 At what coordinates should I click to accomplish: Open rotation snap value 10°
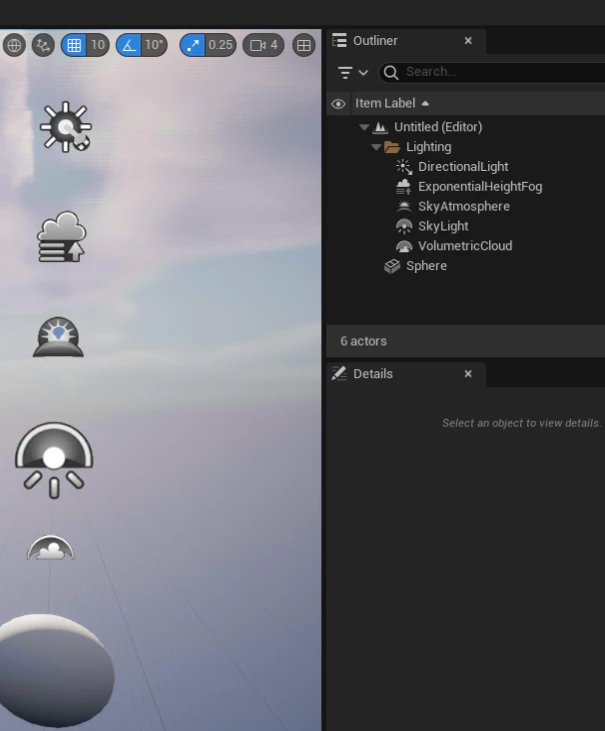154,45
